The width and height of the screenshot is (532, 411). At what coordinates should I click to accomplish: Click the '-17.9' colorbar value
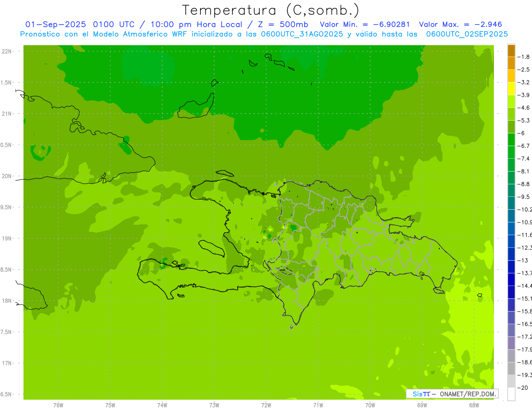pyautogui.click(x=525, y=349)
